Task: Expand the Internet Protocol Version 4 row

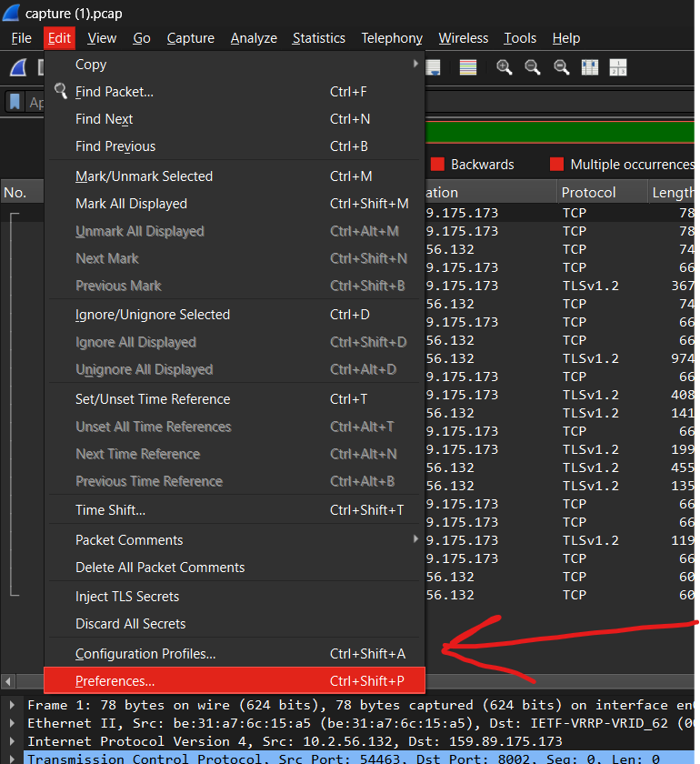Action: point(12,741)
